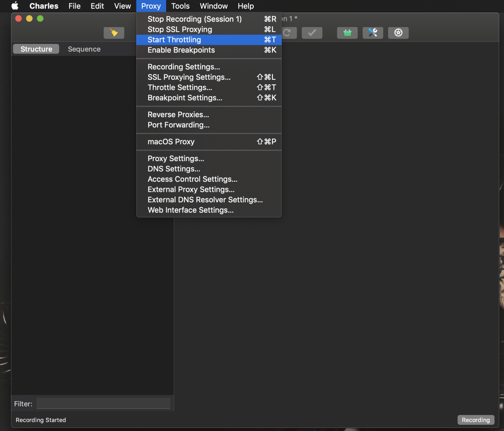504x431 pixels.
Task: Click the broom clear session icon
Action: click(x=114, y=33)
